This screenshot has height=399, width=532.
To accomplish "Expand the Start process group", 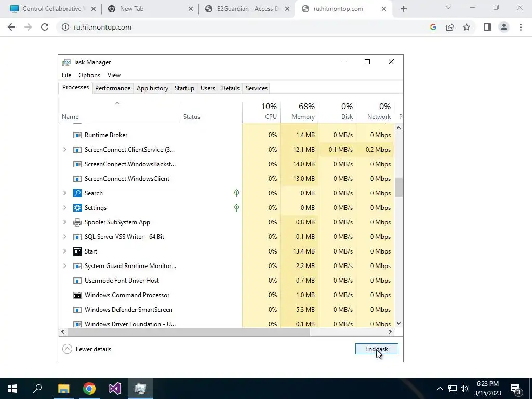I will pyautogui.click(x=65, y=251).
